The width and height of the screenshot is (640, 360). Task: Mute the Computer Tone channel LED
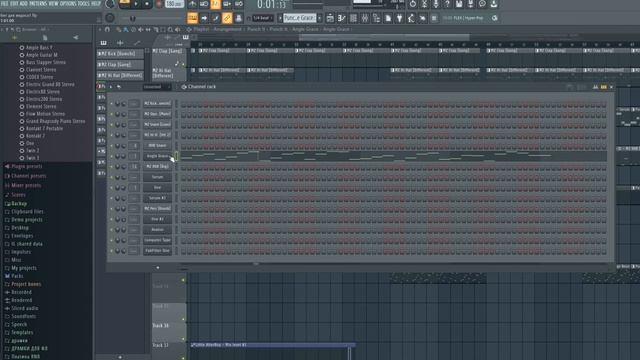click(111, 240)
